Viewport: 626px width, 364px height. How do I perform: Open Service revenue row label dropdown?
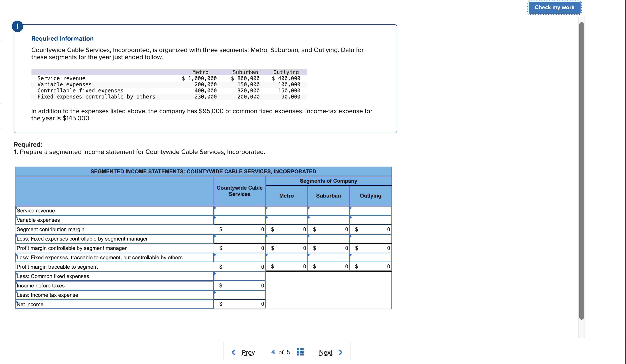pos(114,211)
